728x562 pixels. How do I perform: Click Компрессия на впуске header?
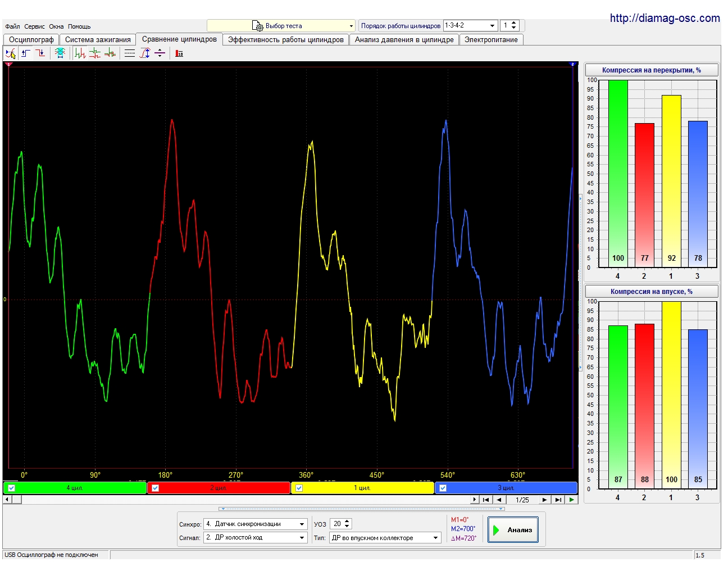point(651,292)
